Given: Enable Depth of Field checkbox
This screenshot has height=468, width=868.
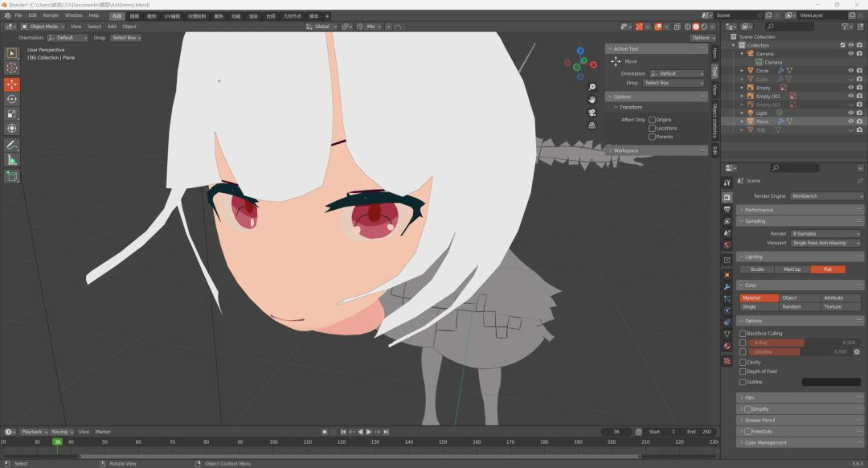Looking at the screenshot, I should point(743,372).
